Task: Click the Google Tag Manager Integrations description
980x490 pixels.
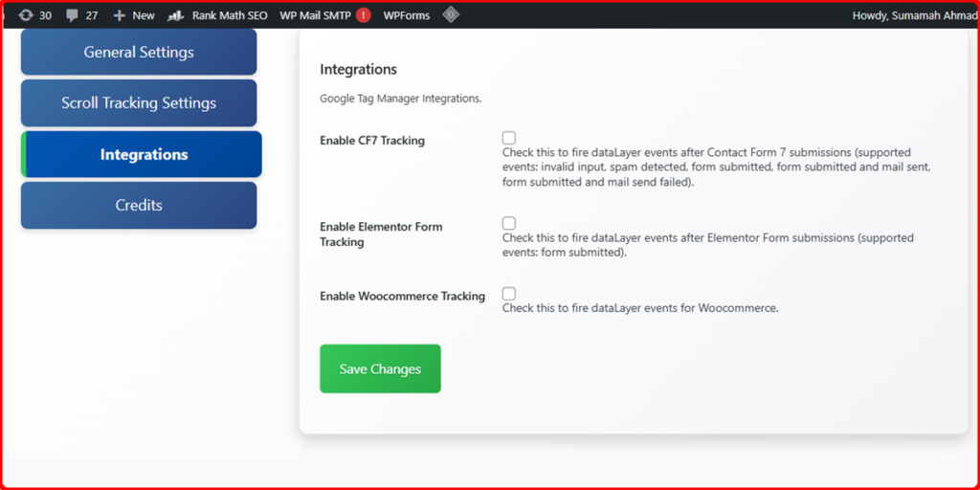Action: coord(401,99)
